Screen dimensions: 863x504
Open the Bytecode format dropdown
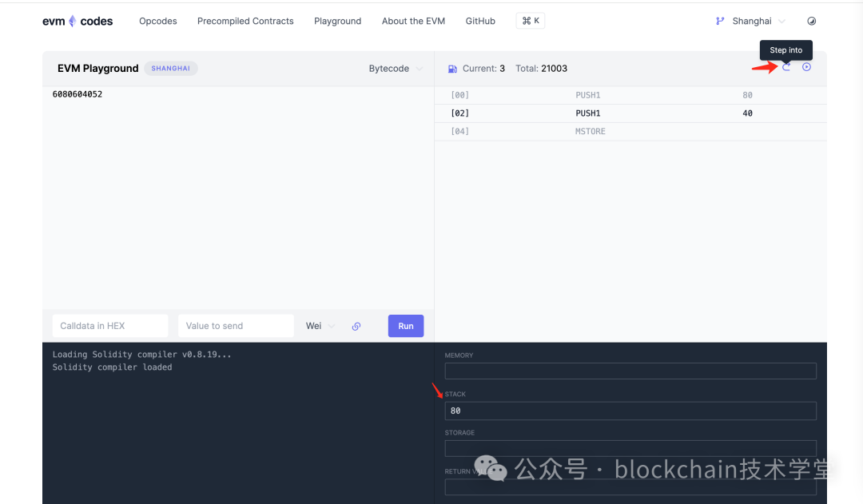point(396,68)
